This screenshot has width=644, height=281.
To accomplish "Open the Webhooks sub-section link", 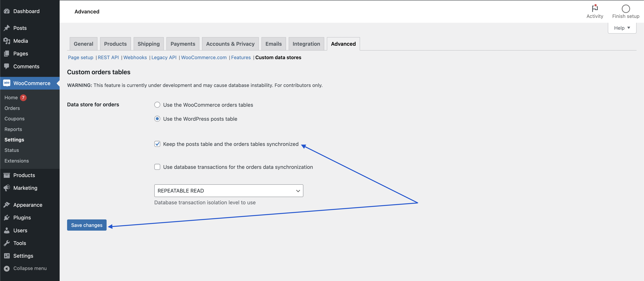I will (135, 57).
